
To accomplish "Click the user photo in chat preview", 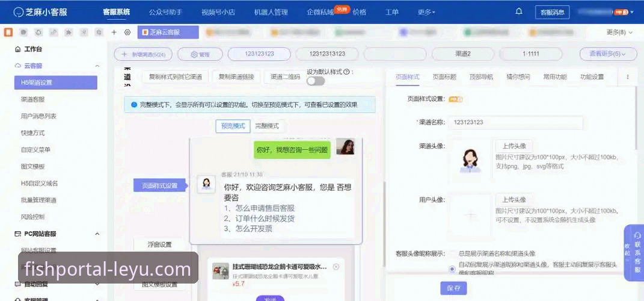I will coord(345,146).
